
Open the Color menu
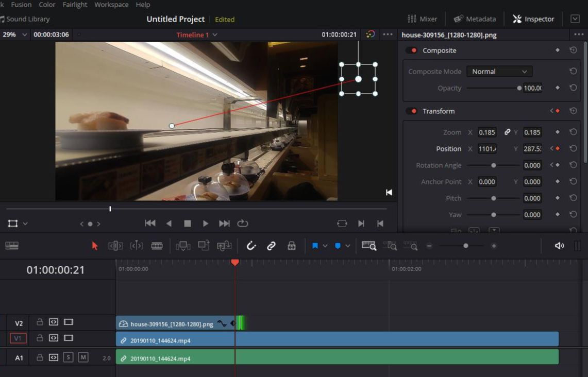[47, 5]
